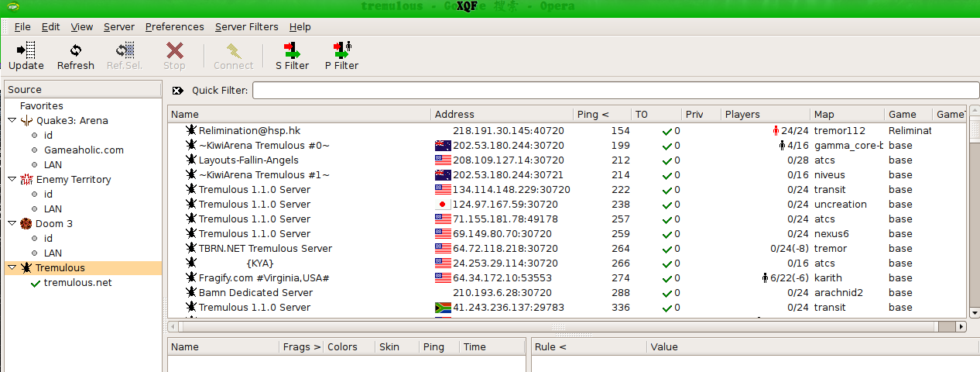The image size is (980, 372).
Task: Click the Tremulous source game icon
Action: (x=27, y=267)
